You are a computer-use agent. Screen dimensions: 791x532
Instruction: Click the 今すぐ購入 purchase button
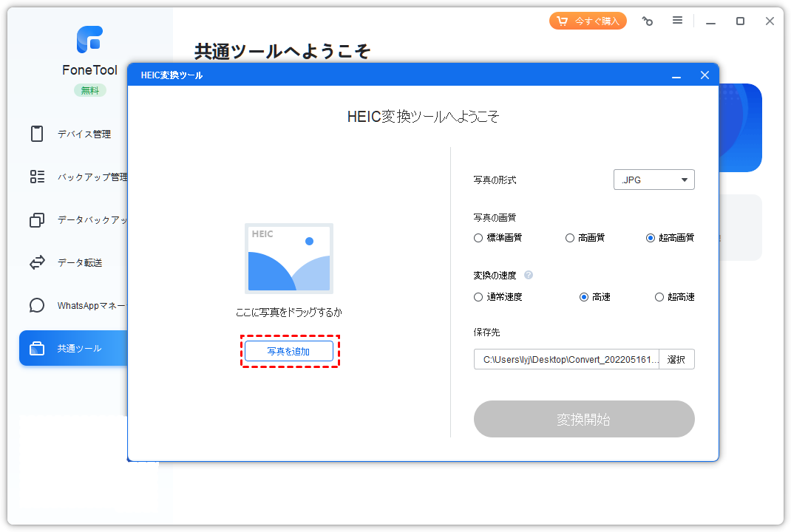click(x=588, y=21)
